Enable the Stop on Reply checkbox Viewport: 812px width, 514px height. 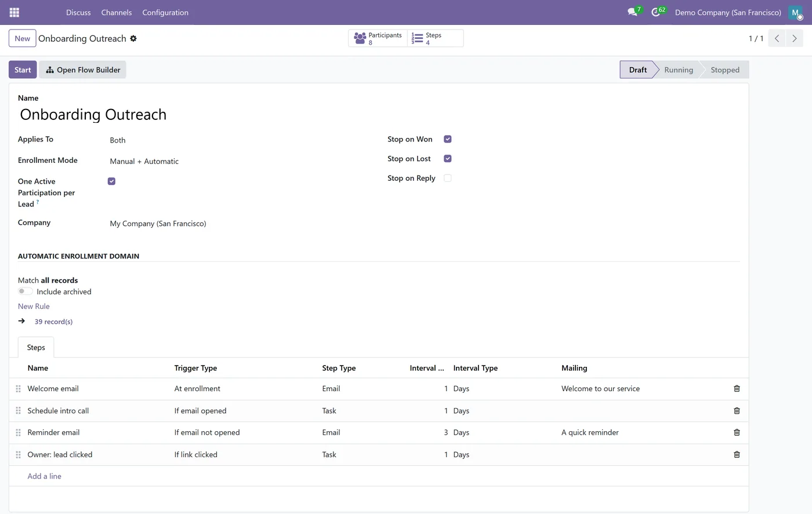[x=448, y=178]
